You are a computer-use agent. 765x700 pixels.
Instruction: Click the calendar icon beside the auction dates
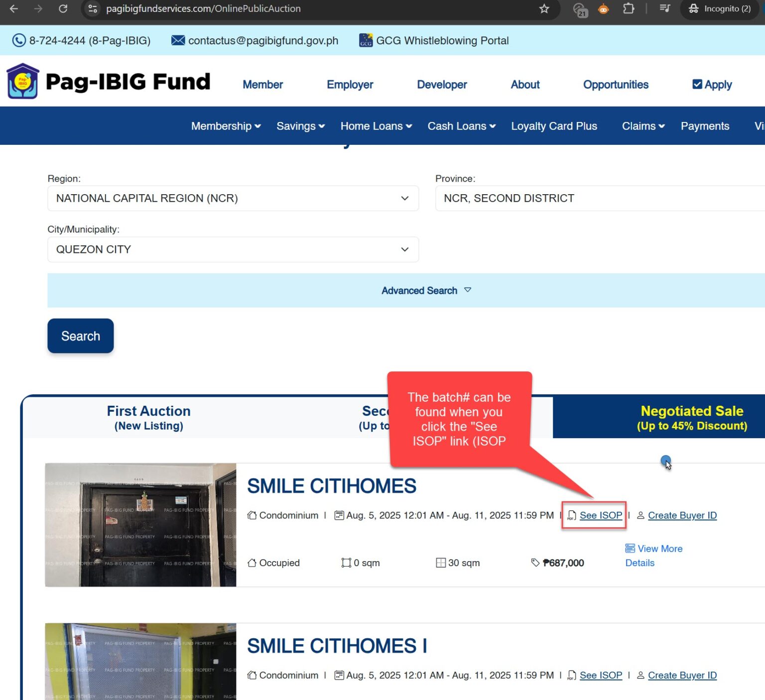coord(339,515)
